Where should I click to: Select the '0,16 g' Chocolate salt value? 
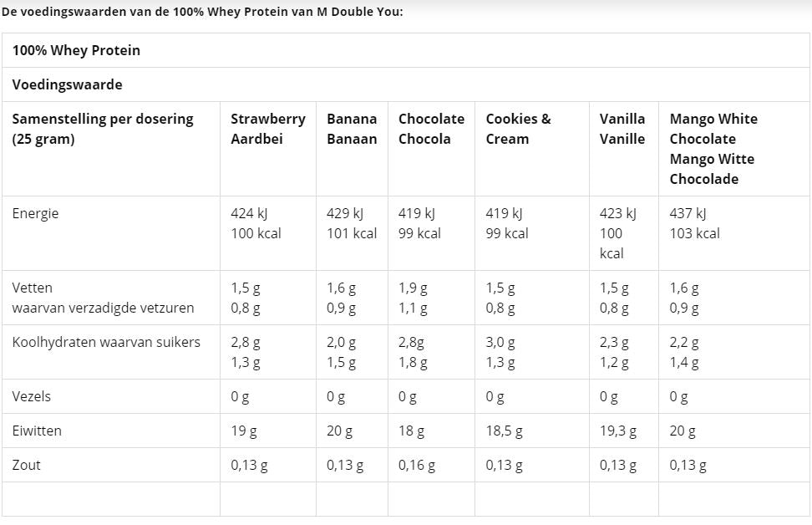coord(416,466)
